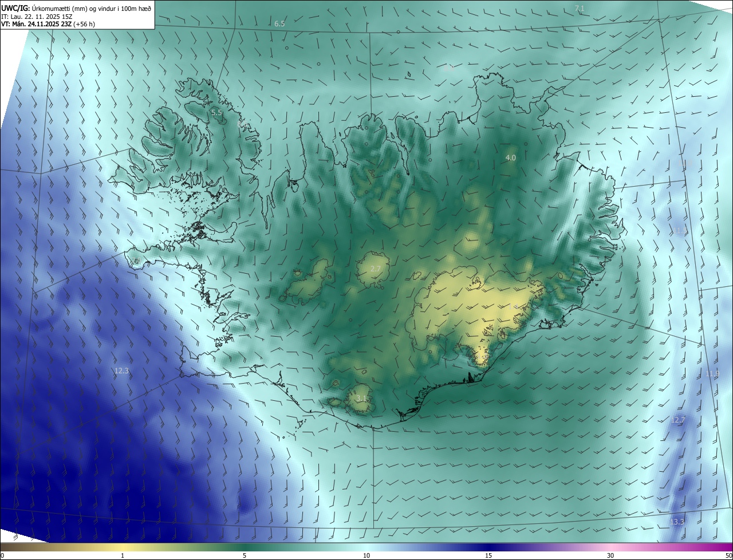
Task: Click the '2.7' value label on the central glacier
Action: [375, 269]
